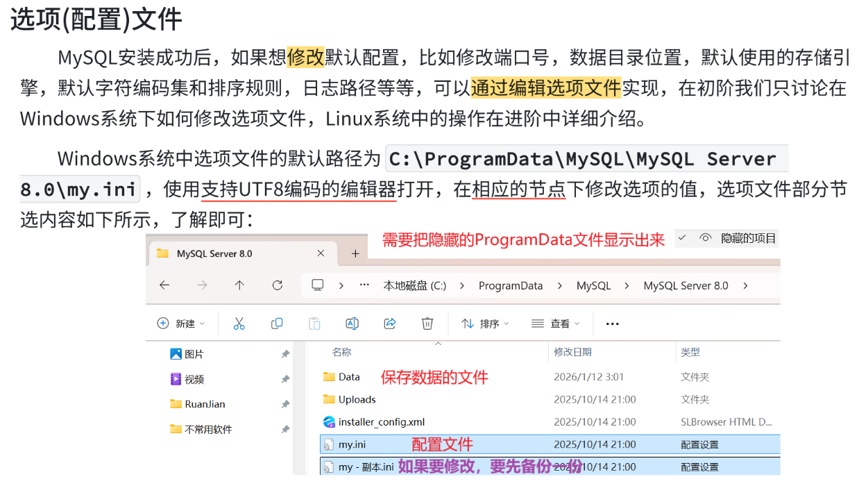
Task: Sort by the 名称 column header
Action: point(341,353)
